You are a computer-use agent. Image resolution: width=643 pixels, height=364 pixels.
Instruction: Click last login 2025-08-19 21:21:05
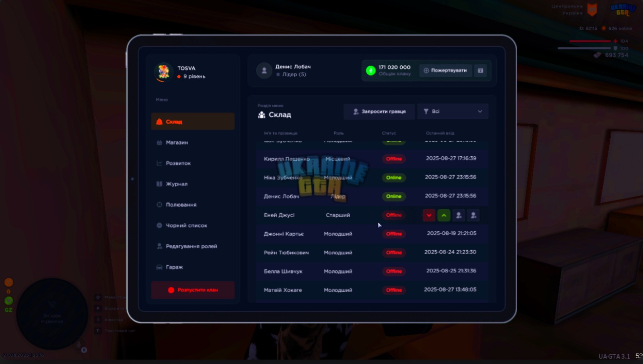(452, 233)
